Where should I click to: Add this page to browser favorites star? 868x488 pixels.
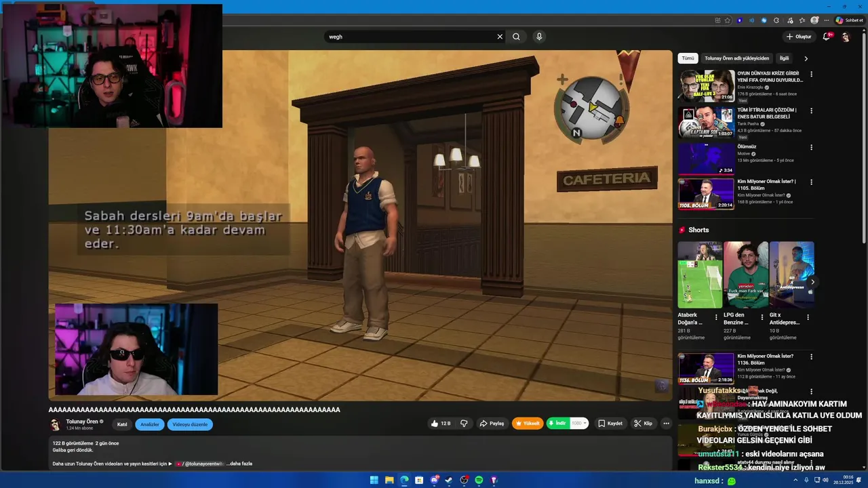coord(728,20)
